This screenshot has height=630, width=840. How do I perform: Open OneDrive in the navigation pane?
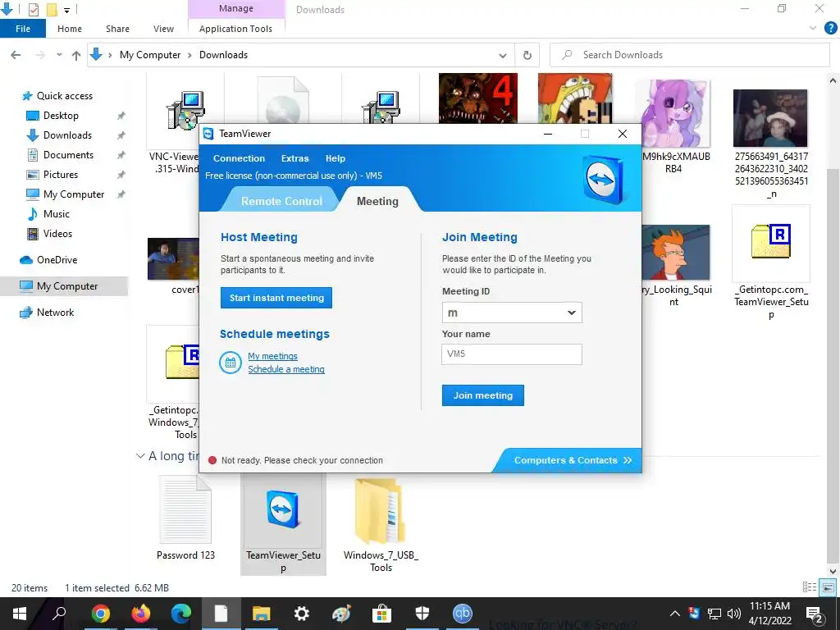[57, 260]
